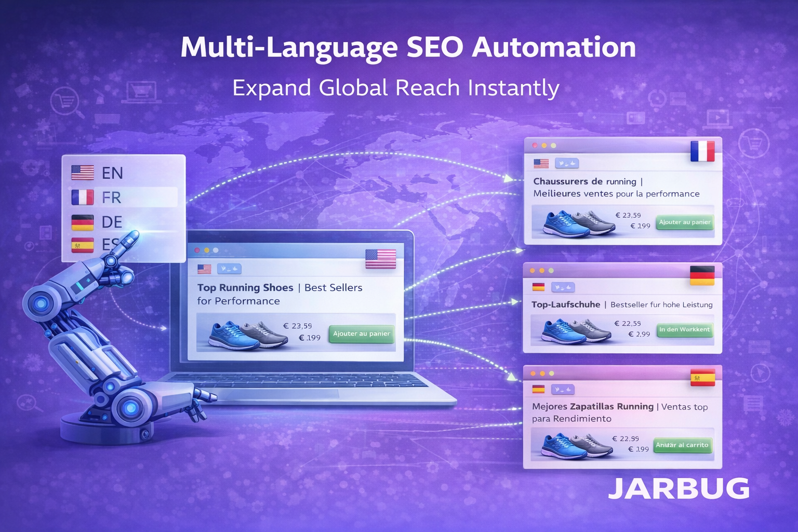Click the translation badge icon beside the laptop's US flag
The image size is (798, 532).
(x=229, y=269)
